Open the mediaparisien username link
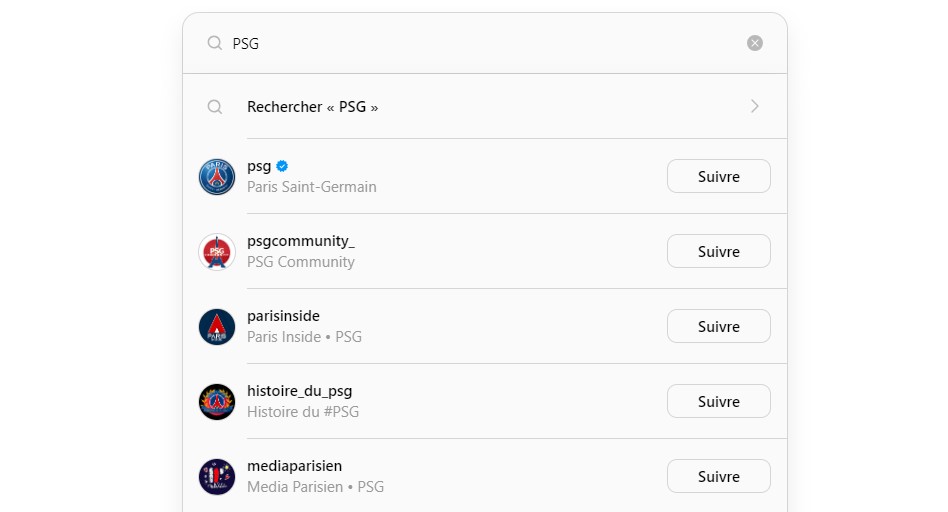948x512 pixels. pyautogui.click(x=294, y=466)
